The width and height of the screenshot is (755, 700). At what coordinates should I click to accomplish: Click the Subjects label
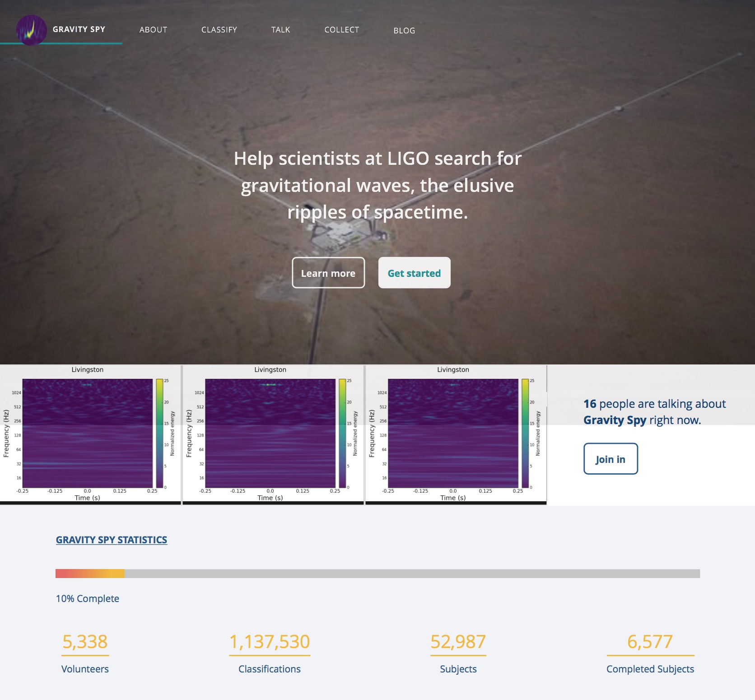(x=458, y=669)
